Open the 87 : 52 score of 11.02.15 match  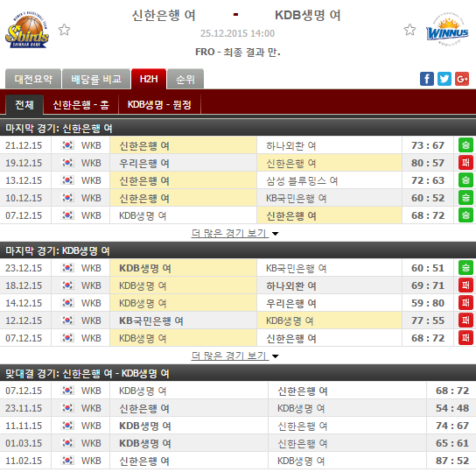452,461
